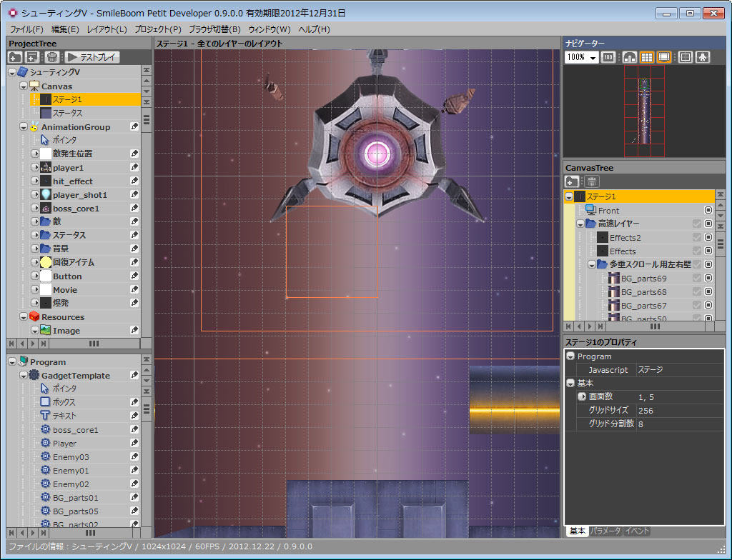Click the Navigator stage thumbnail preview

coord(645,111)
